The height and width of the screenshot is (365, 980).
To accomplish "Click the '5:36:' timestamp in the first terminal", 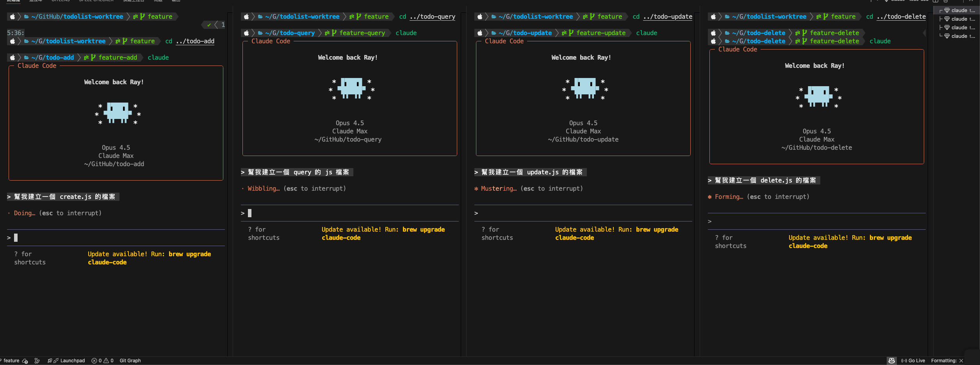I will pos(16,33).
